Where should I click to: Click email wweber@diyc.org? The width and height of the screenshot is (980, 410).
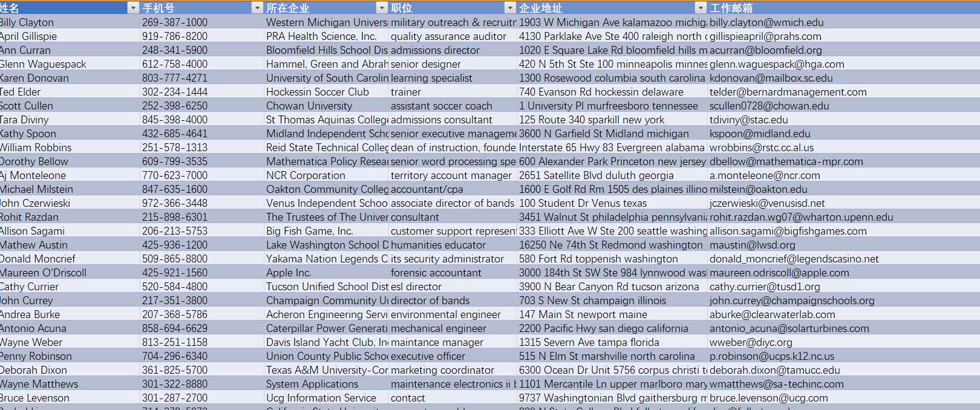[x=751, y=342]
